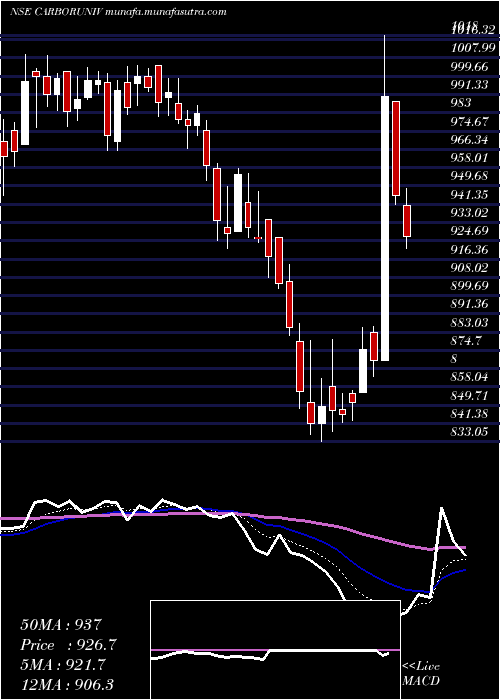
Task: Click inside the Live MACD inset chart
Action: [x=275, y=650]
